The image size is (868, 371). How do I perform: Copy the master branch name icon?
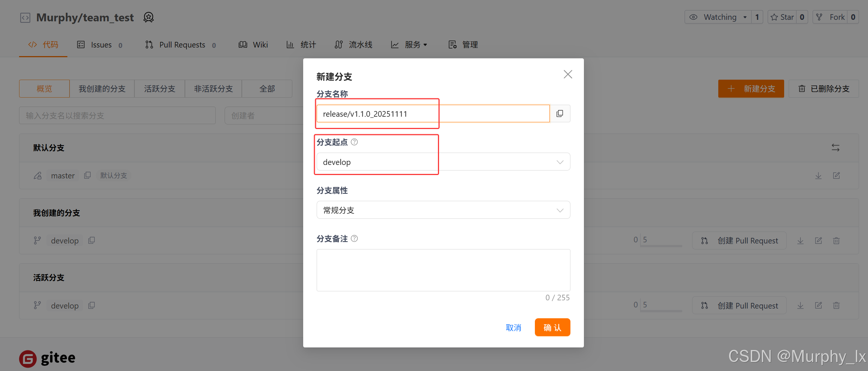87,175
